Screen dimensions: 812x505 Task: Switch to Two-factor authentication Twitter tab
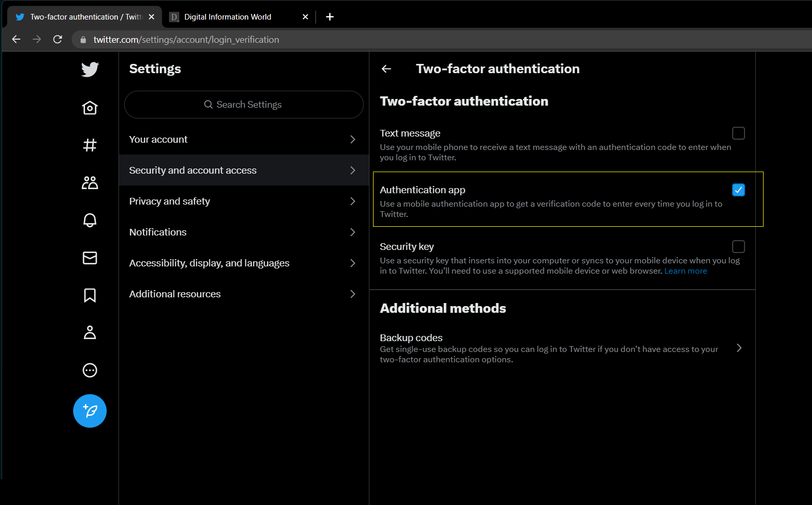tap(85, 17)
